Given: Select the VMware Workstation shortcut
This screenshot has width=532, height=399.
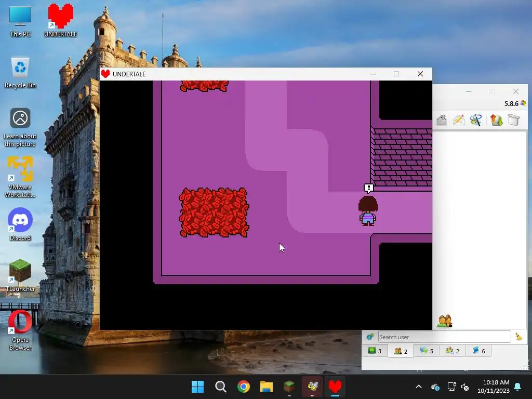Looking at the screenshot, I should pos(20,177).
